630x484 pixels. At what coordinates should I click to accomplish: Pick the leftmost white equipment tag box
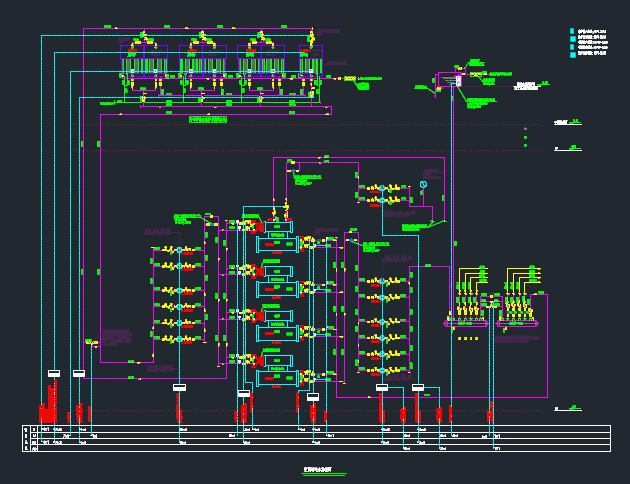click(x=54, y=374)
